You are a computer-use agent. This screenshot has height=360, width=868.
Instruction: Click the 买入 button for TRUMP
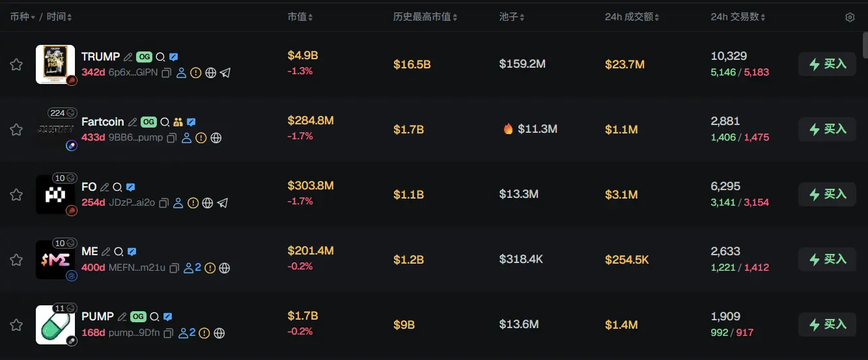tap(827, 64)
